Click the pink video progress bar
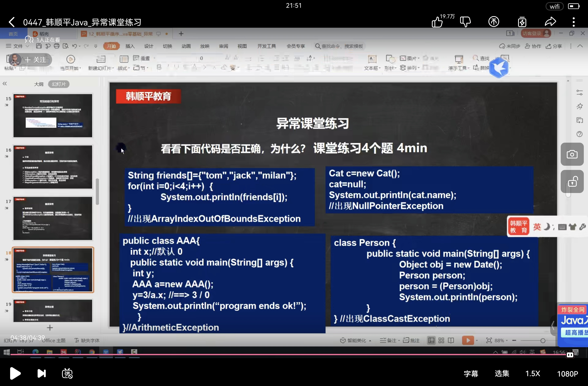The width and height of the screenshot is (588, 386). [x=272, y=354]
